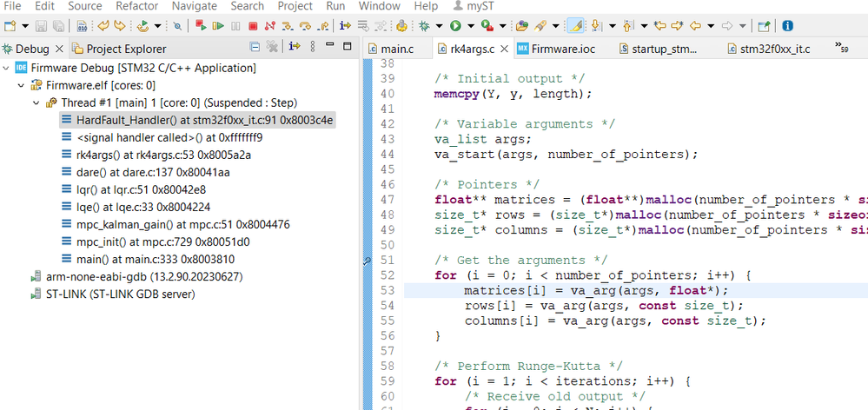The height and width of the screenshot is (410, 868).
Task: Open the Back history dropdown arrow
Action: [x=711, y=26]
